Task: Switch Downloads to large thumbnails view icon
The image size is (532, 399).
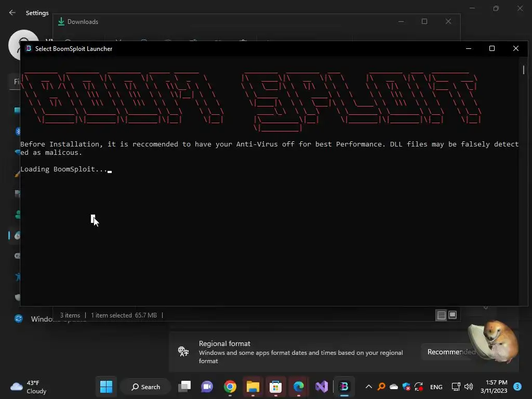Action: [x=453, y=315]
